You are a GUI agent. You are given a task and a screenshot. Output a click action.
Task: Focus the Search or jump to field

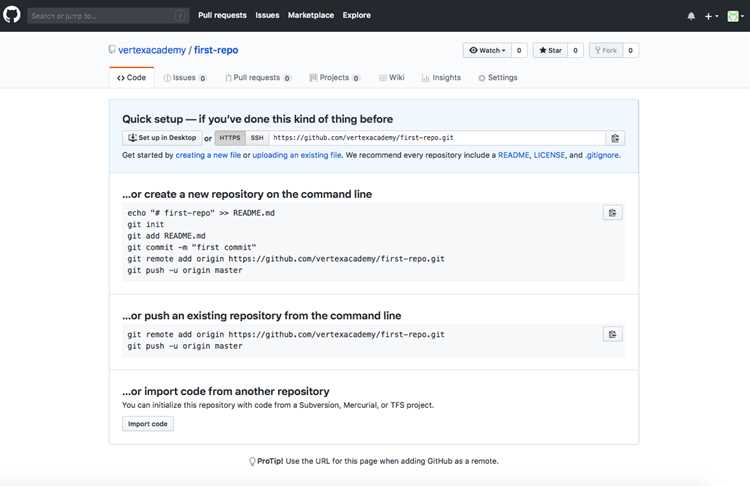(108, 16)
